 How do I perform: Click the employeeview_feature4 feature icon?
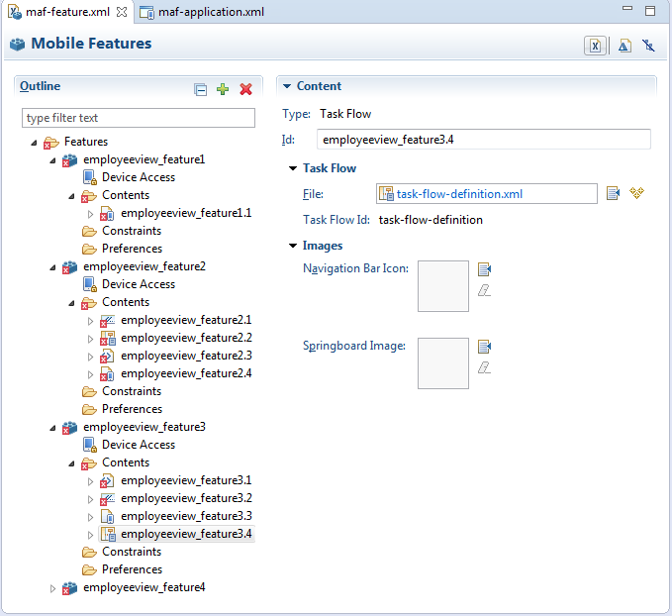[x=69, y=587]
